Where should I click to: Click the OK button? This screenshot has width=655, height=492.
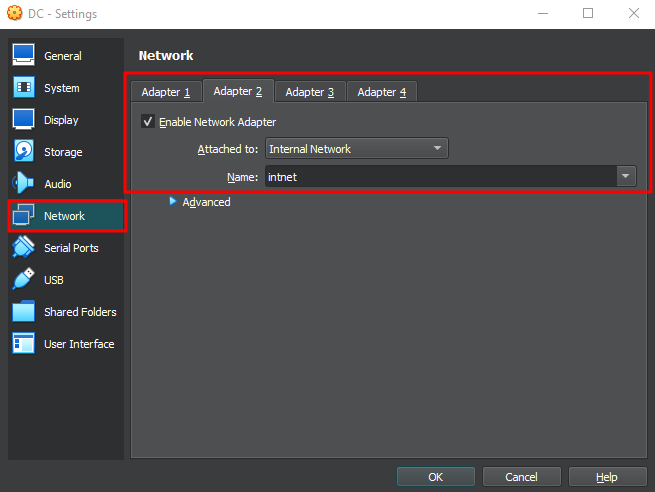click(435, 477)
